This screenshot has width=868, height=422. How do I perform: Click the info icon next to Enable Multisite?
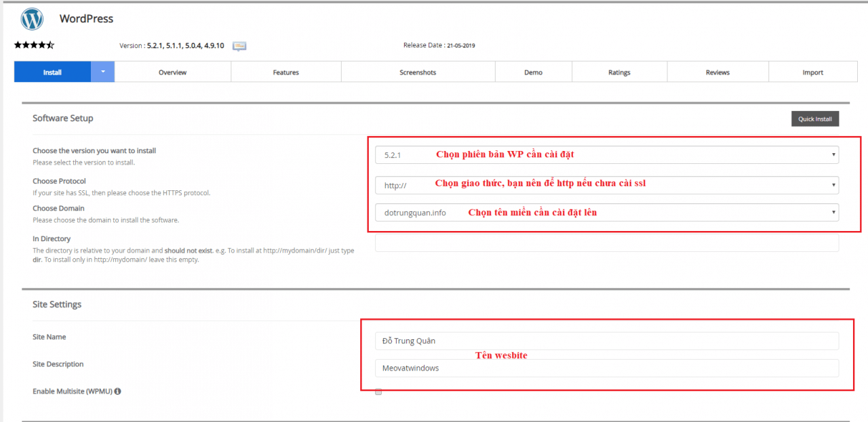(118, 392)
